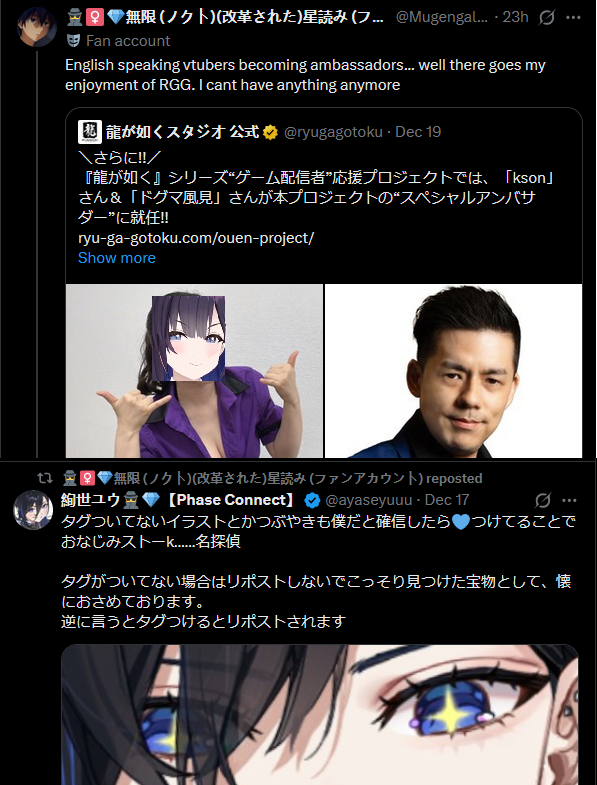
Task: Click the blue verified badge by Phase Connect
Action: coord(313,500)
